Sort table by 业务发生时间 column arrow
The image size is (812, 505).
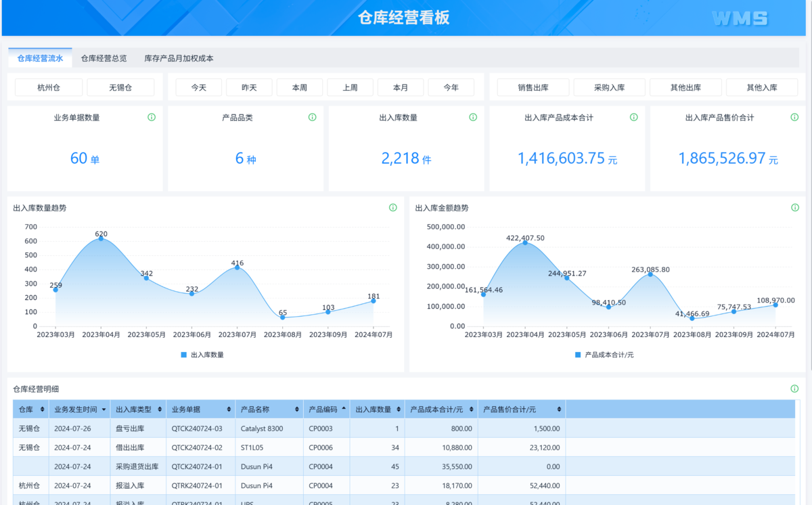pos(104,410)
